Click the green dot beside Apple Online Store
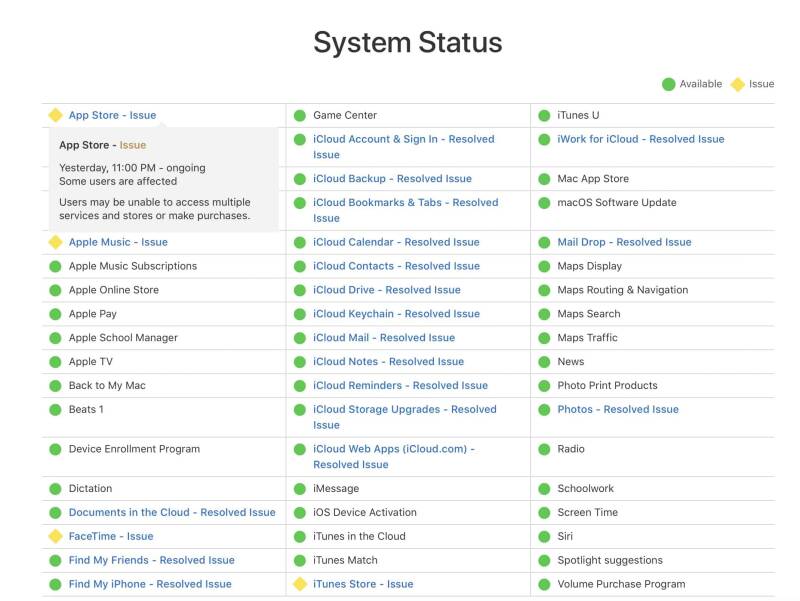 [x=55, y=290]
